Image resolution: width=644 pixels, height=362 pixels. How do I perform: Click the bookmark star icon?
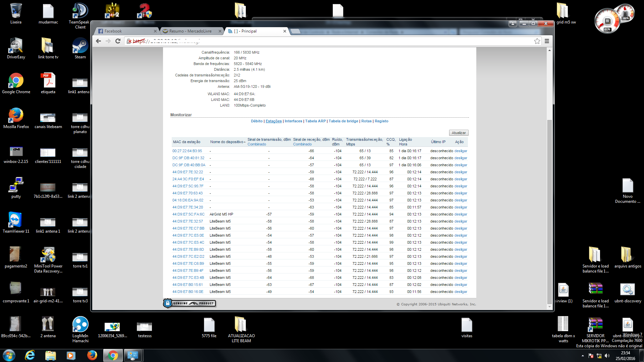pos(537,41)
